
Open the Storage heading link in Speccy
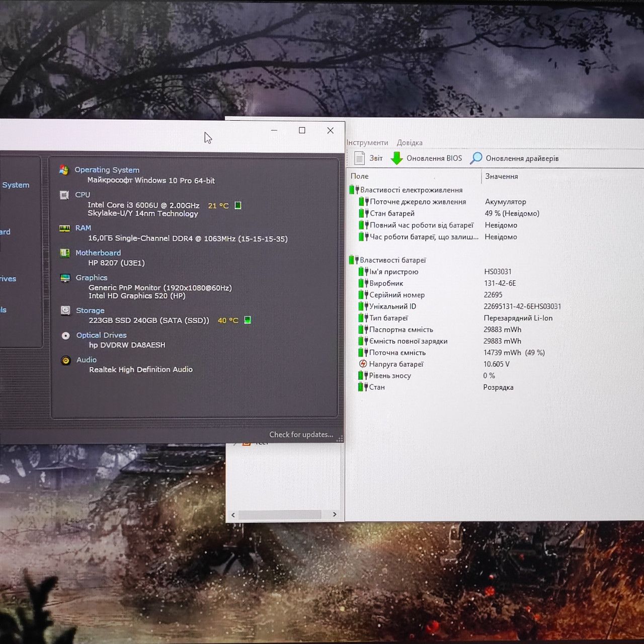(x=90, y=310)
